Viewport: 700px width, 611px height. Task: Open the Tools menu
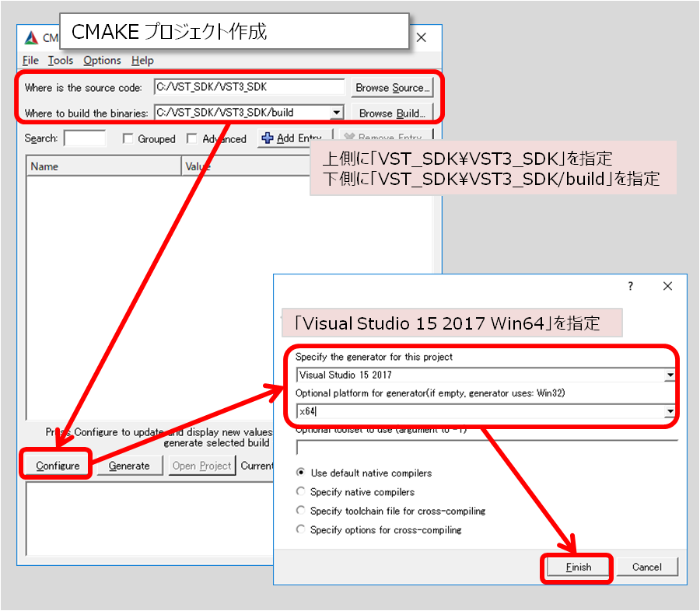[x=60, y=61]
